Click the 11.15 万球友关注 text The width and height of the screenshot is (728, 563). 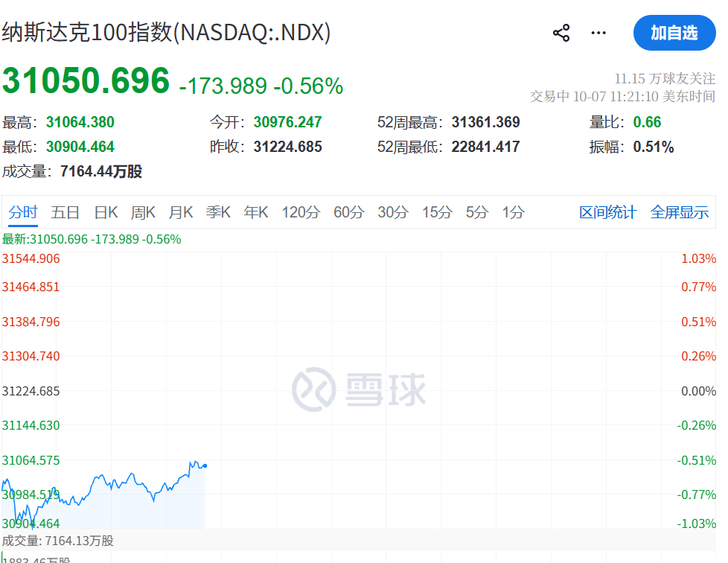tap(665, 78)
